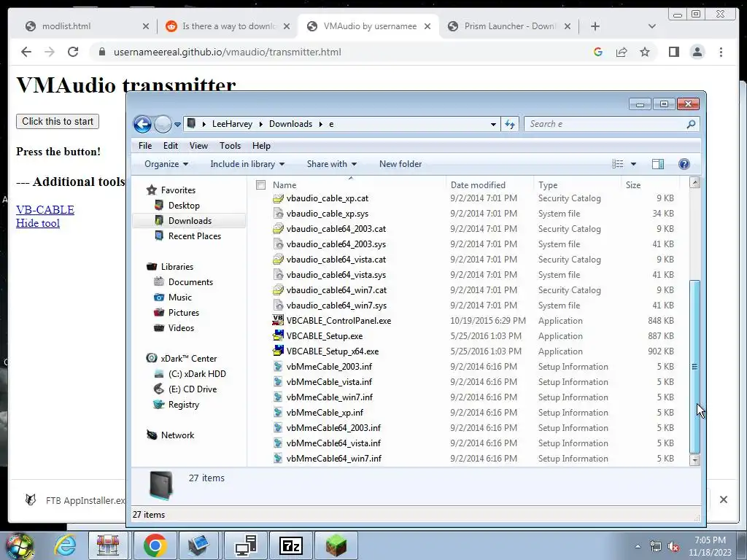Click the change view icon
Screen dimensions: 747x560
(x=617, y=164)
